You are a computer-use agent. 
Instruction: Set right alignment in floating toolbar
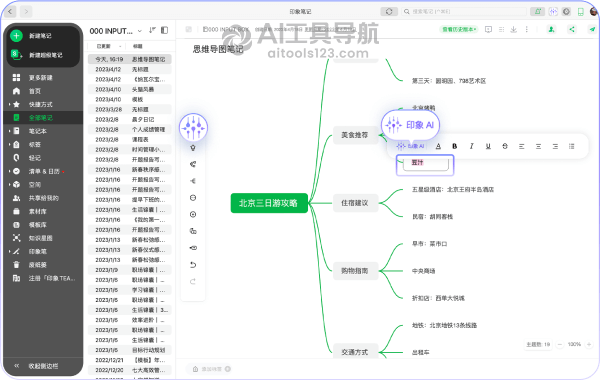point(555,146)
